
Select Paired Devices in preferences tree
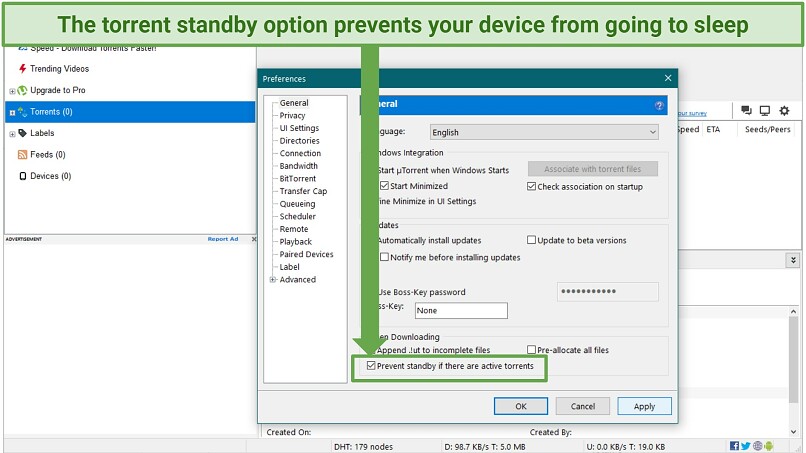pyautogui.click(x=306, y=254)
